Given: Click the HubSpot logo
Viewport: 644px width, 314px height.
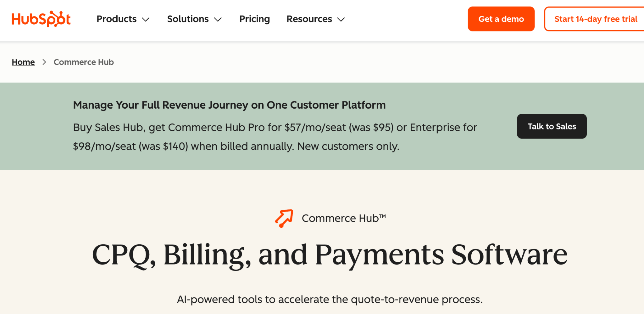Looking at the screenshot, I should [x=41, y=19].
